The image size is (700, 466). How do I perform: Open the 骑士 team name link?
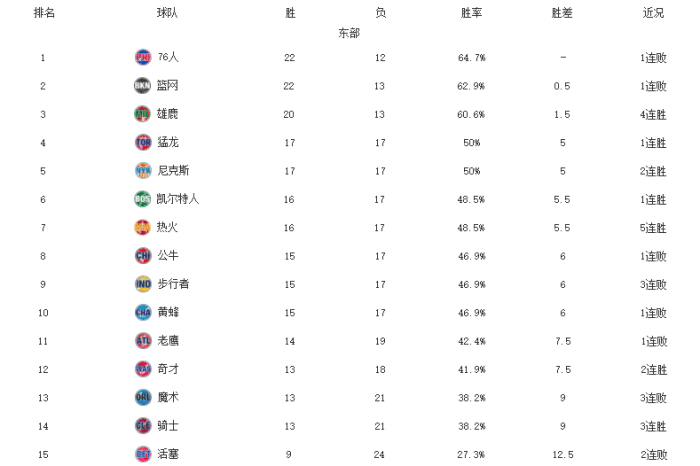(168, 425)
